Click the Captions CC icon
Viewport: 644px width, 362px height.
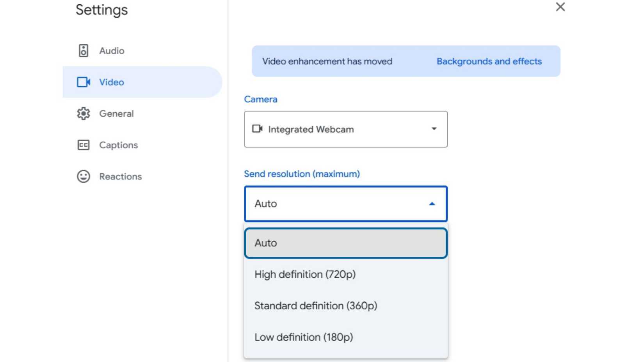pos(83,145)
